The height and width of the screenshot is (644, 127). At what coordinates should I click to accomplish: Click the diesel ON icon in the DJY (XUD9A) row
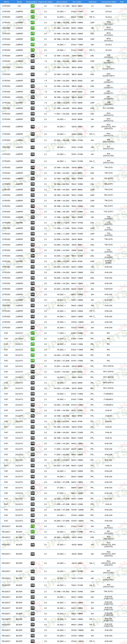click(x=32, y=108)
